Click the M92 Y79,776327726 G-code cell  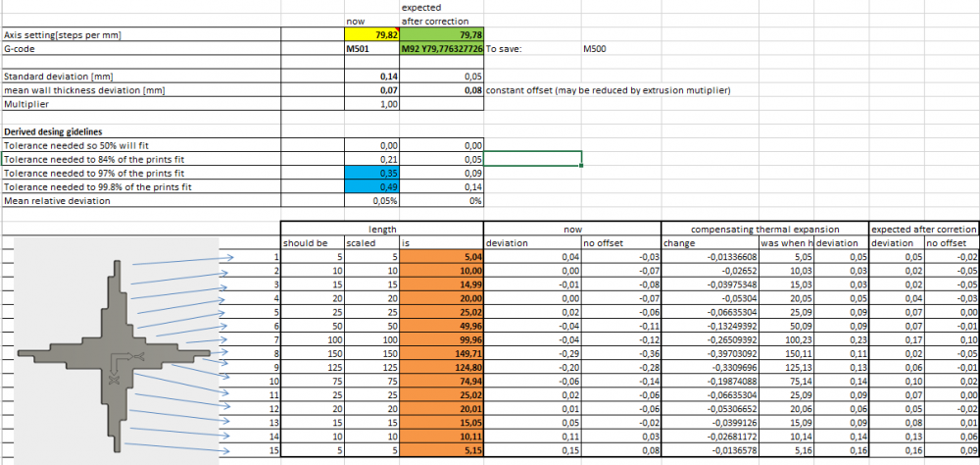(x=441, y=47)
